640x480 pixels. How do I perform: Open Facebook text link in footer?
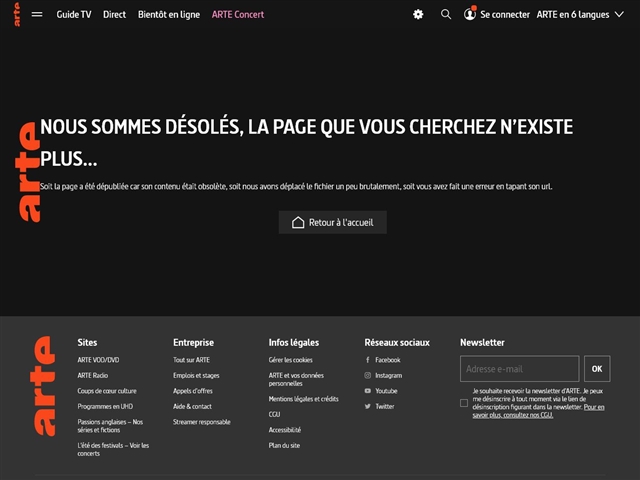[x=388, y=360]
